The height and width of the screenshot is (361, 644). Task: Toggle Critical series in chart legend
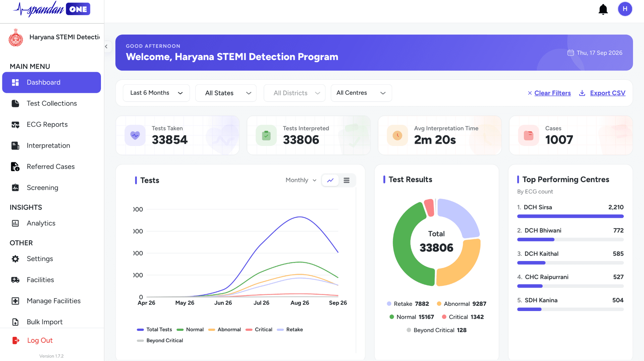click(259, 329)
